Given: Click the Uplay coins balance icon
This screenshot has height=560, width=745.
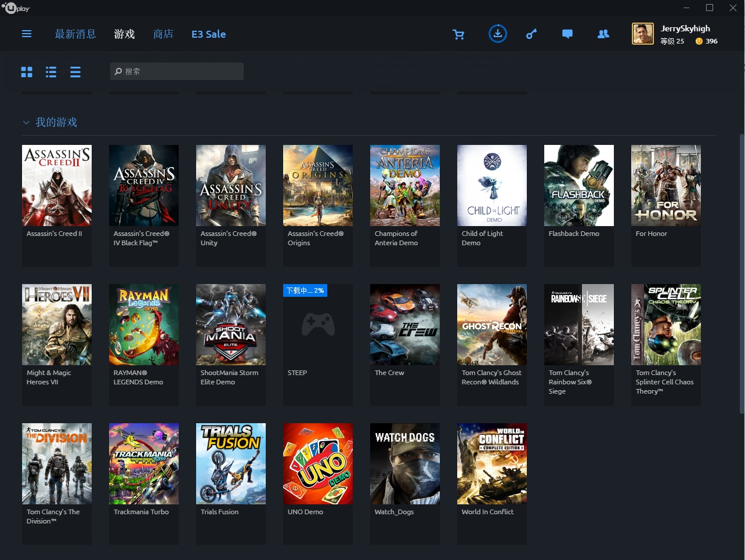Looking at the screenshot, I should pos(699,41).
